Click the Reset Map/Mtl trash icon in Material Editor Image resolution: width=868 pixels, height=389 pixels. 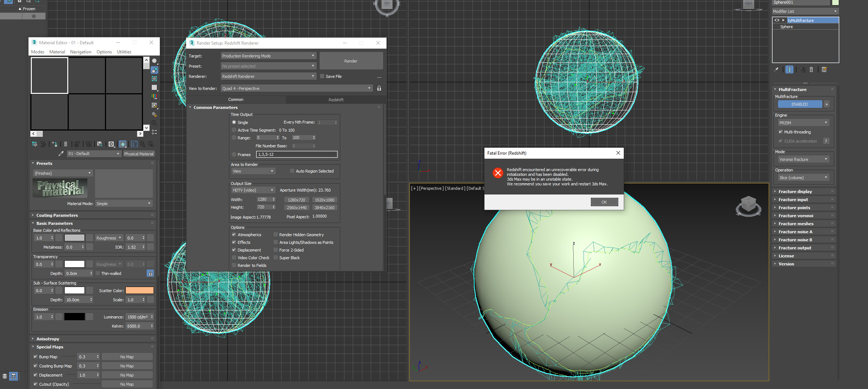click(x=66, y=144)
